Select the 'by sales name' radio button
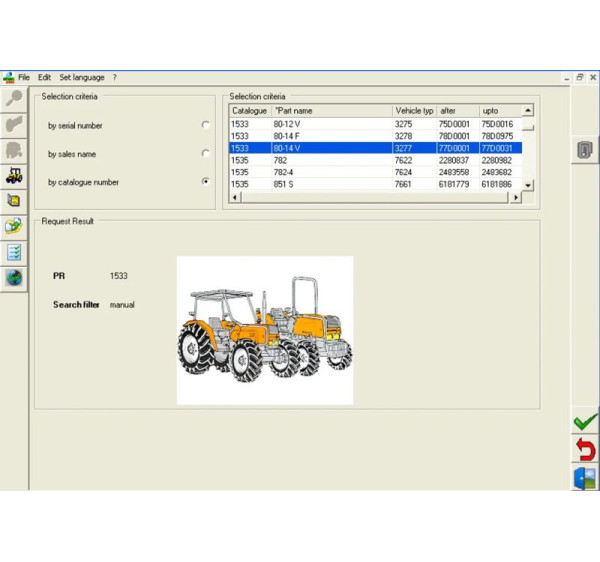Viewport: 600px width, 562px height. pos(205,153)
